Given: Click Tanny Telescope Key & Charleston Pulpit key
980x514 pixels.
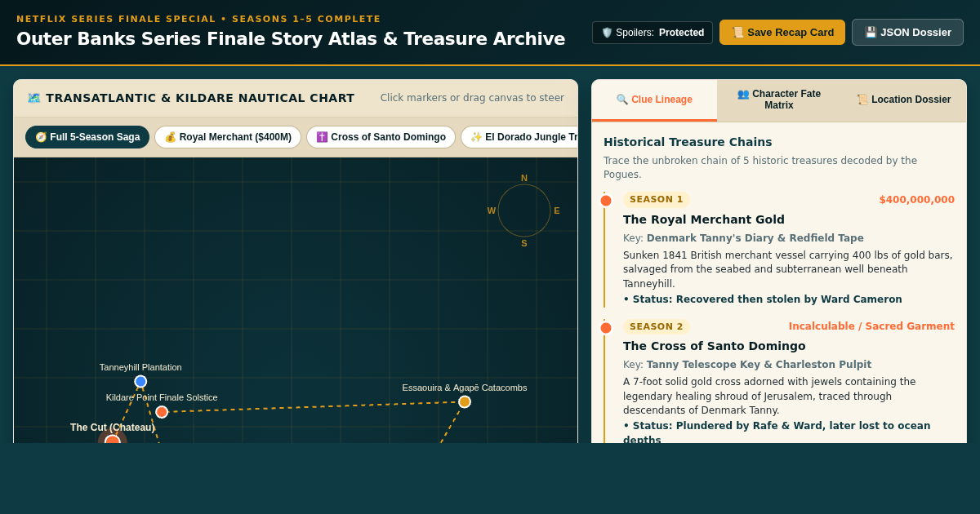Looking at the screenshot, I should click(759, 365).
